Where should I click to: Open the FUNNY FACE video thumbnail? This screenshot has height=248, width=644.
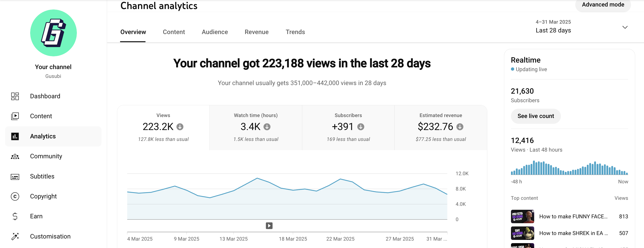pos(522,216)
